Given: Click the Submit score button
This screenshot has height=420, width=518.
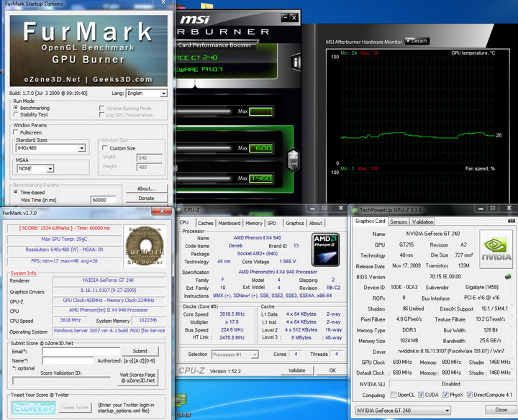Looking at the screenshot, I should [140, 351].
